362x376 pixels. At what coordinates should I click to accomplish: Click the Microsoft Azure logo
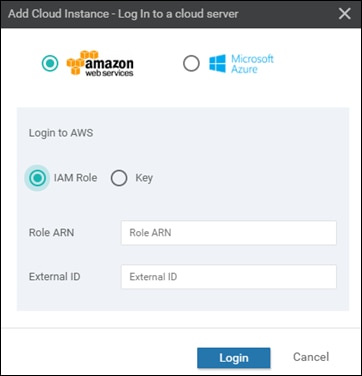pyautogui.click(x=241, y=64)
